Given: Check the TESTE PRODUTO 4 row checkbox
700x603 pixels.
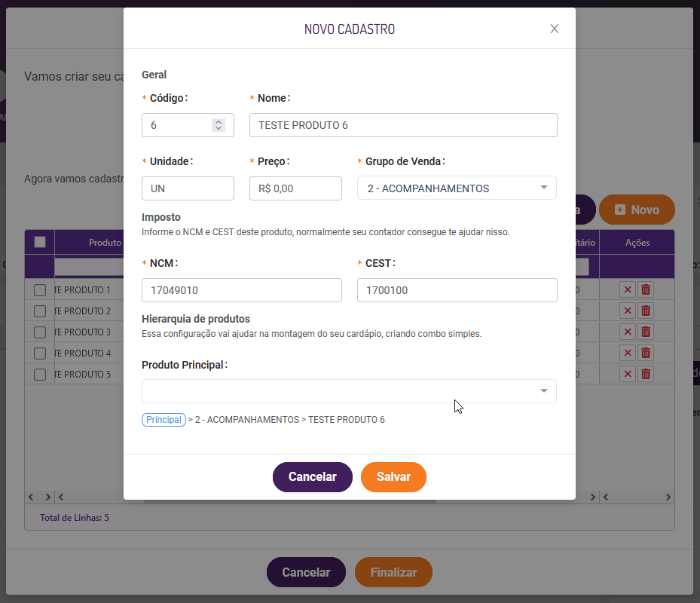Looking at the screenshot, I should [x=40, y=354].
